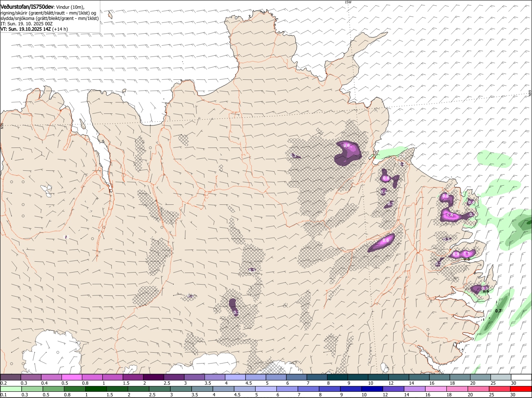Pick rain legend swatch between 4 and 4.5
532x398 pixels.
coord(223,389)
